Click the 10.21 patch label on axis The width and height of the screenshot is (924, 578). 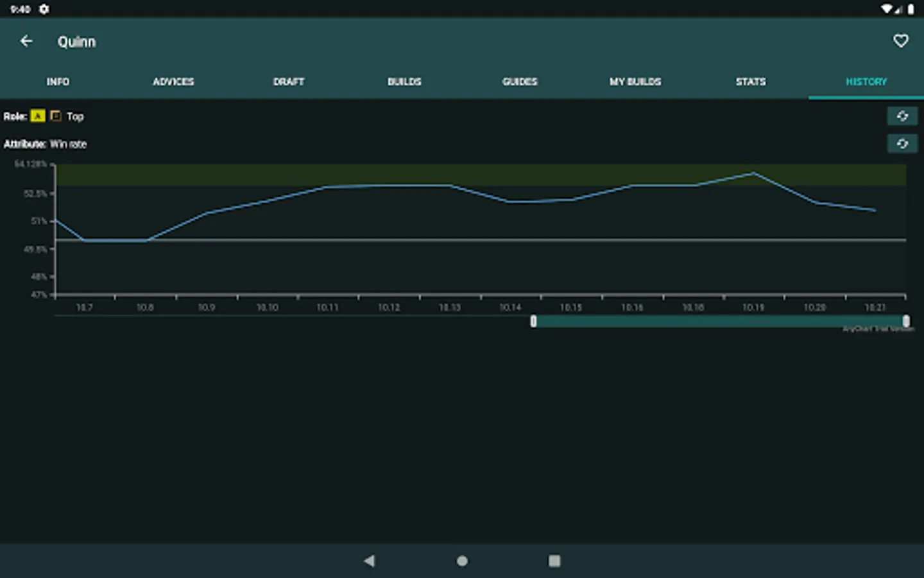(x=875, y=308)
